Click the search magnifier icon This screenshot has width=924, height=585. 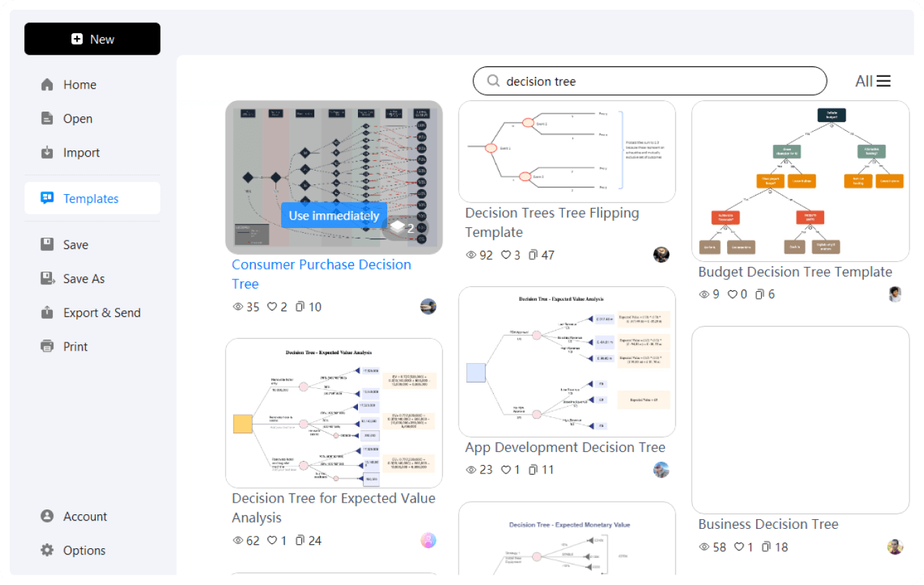pos(493,81)
